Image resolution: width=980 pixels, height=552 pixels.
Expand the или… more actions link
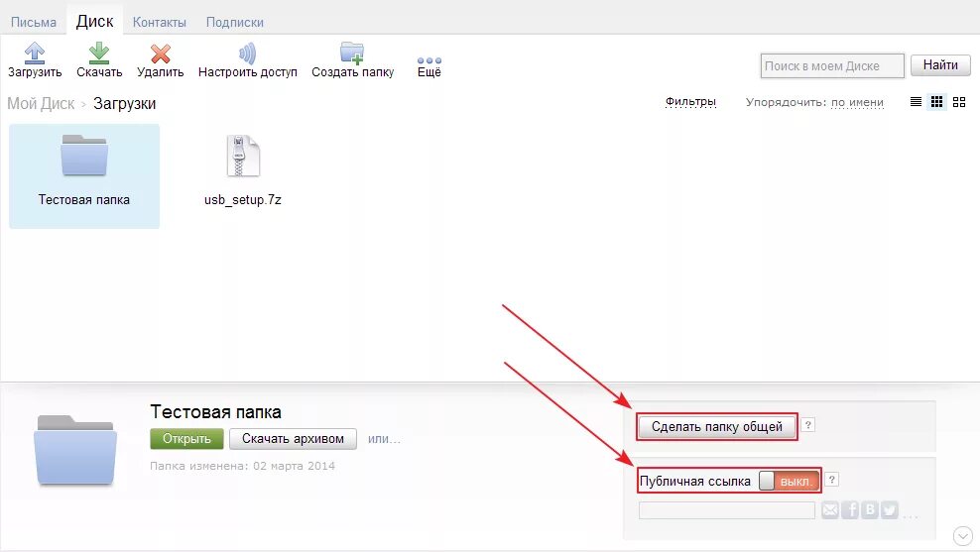coord(385,439)
